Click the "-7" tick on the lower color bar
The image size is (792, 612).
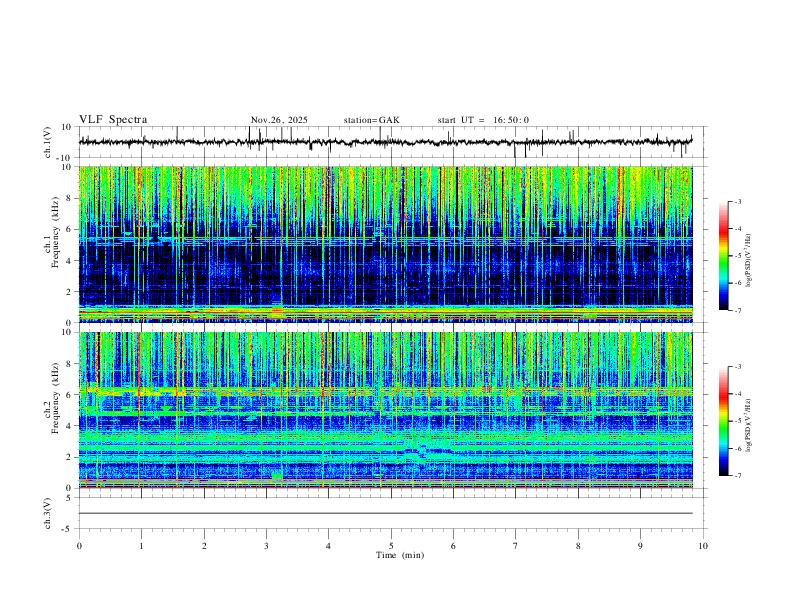click(x=738, y=475)
